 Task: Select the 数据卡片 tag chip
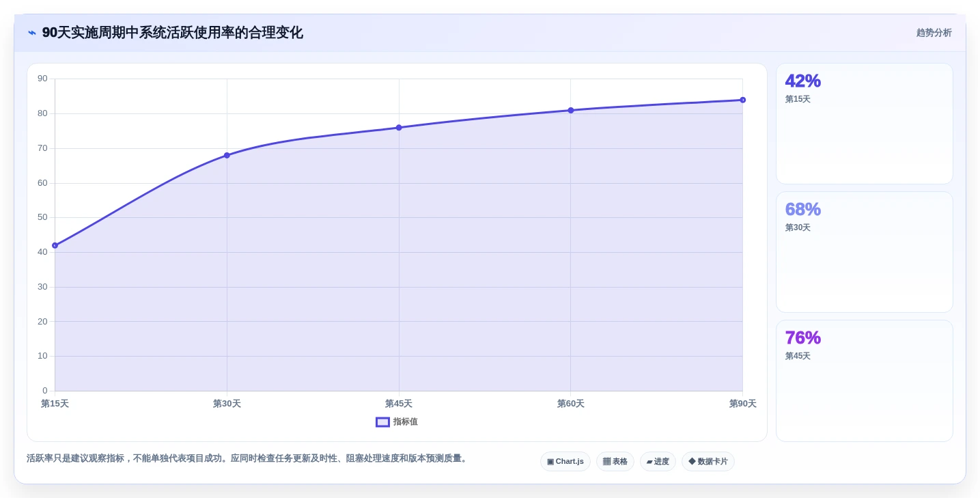point(708,462)
